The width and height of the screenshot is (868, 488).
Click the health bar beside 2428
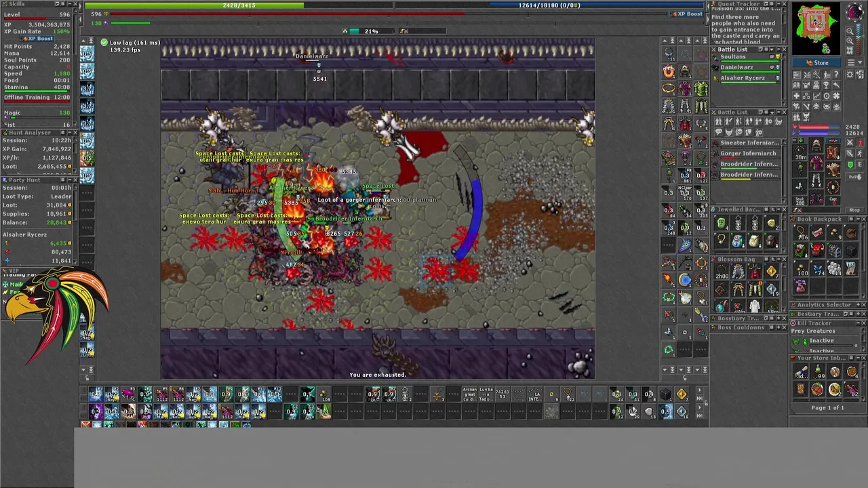tap(818, 127)
